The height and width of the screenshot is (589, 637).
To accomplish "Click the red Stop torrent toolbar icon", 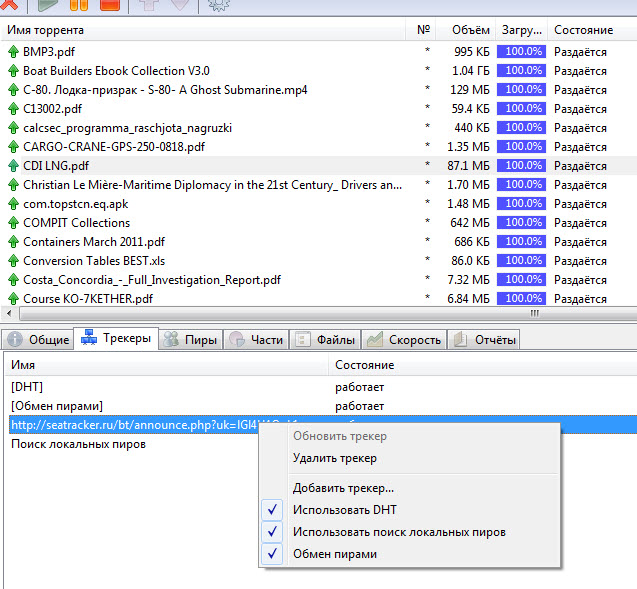I will click(109, 5).
